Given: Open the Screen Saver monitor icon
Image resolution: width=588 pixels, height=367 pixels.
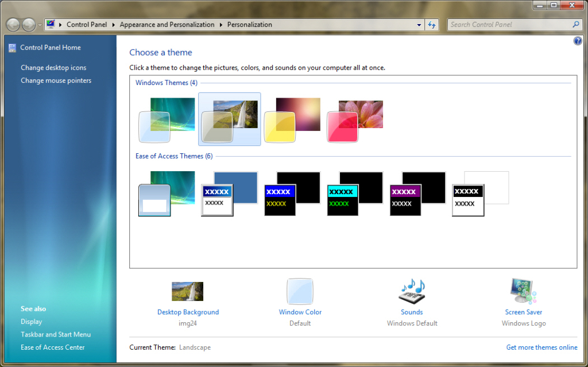Looking at the screenshot, I should [x=524, y=291].
